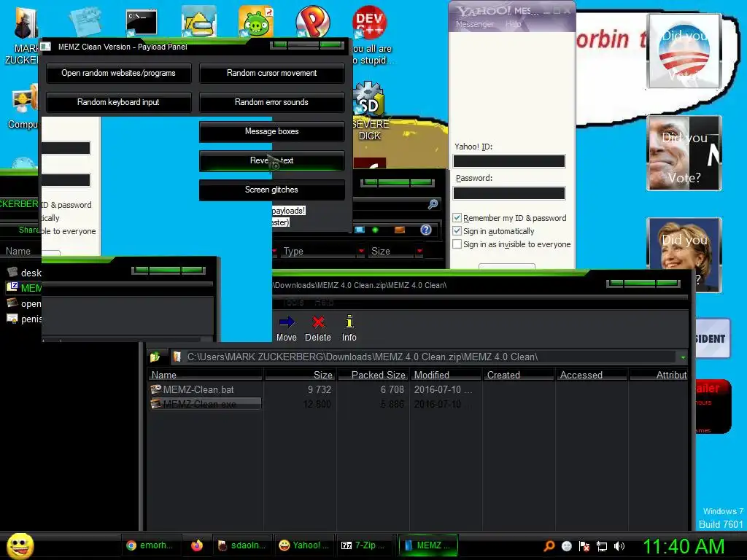
Task: Click the Hillary Did you vote gadget
Action: point(684,255)
